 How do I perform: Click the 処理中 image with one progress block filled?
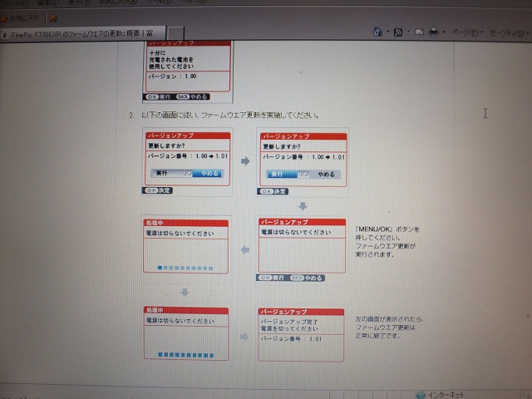(x=185, y=246)
